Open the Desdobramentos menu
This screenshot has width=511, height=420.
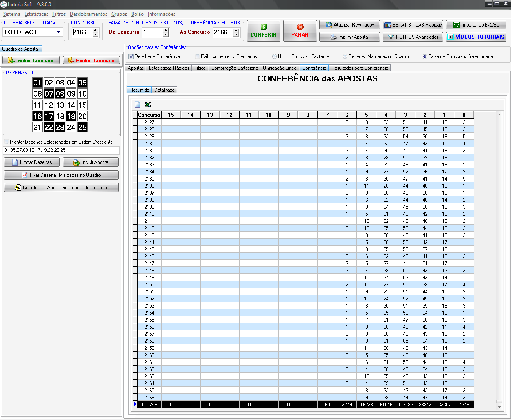pos(88,14)
